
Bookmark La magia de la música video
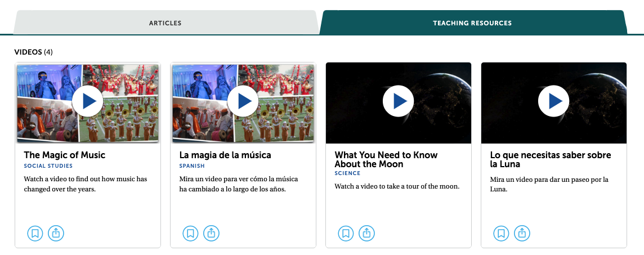[190, 233]
